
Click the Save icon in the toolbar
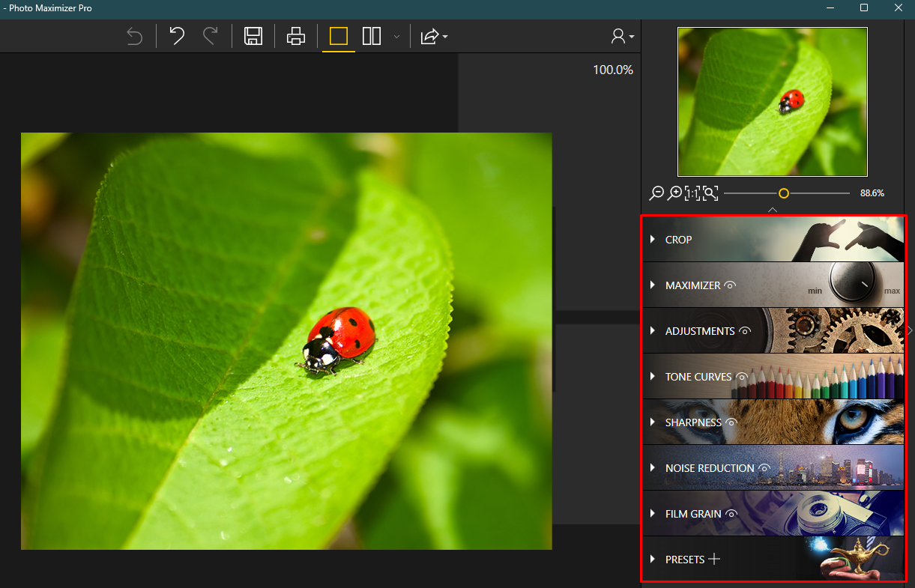click(253, 35)
